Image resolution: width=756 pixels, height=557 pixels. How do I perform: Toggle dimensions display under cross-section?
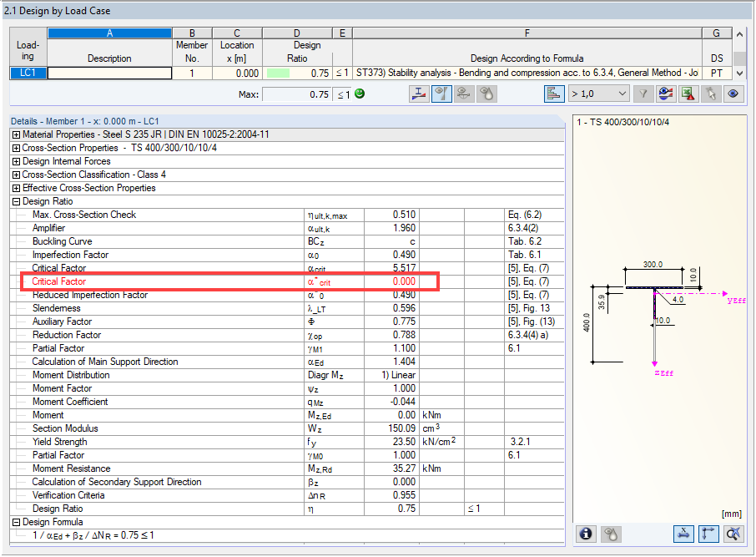click(x=683, y=534)
